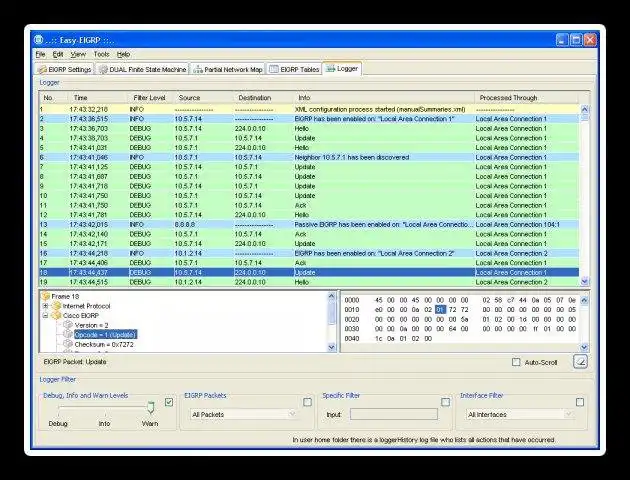Click the Specific Filter Input field

394,414
